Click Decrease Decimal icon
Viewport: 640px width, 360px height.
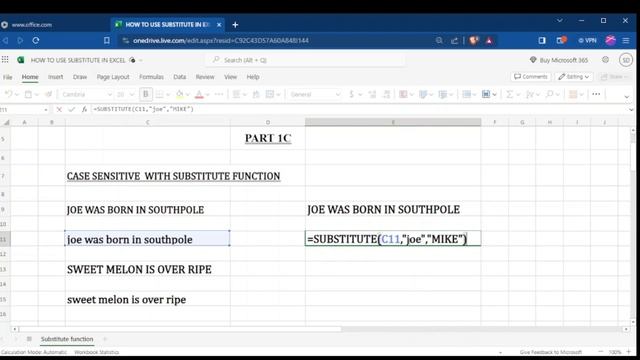(386, 94)
